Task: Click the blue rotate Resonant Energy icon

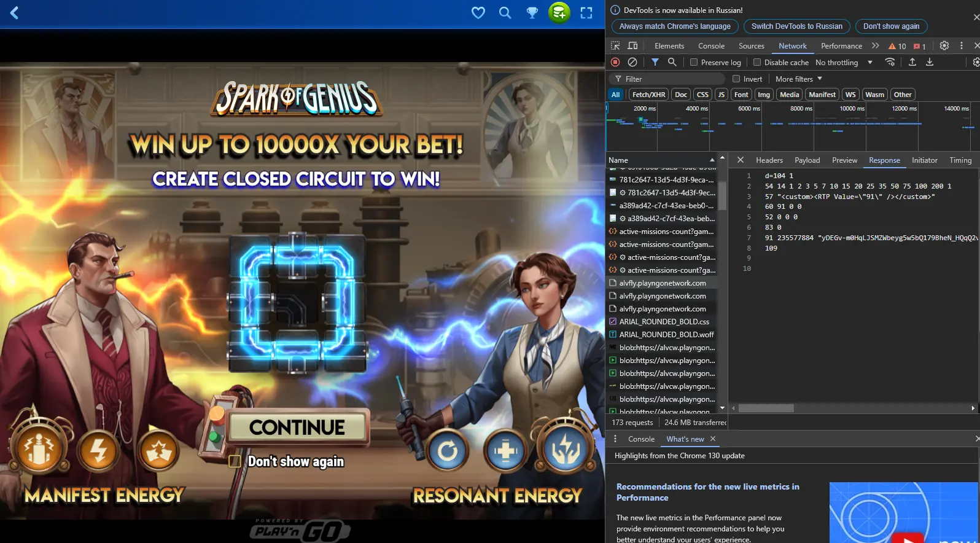Action: coord(448,451)
